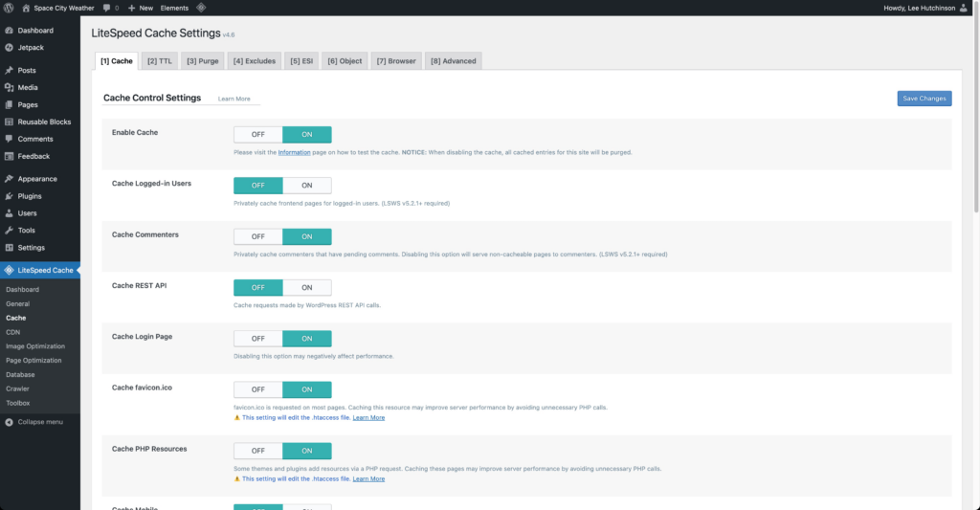Click the Plugins plug icon
This screenshot has height=510, width=980.
9,195
